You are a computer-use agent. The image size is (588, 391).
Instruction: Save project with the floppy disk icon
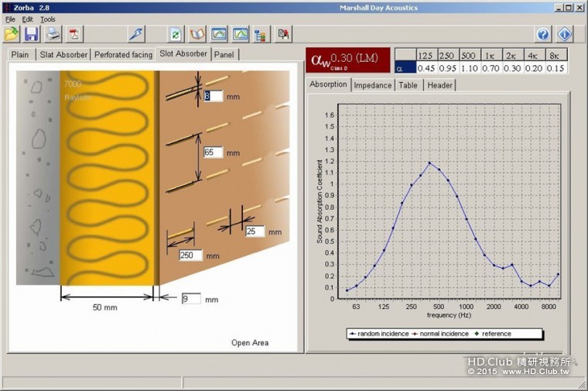(32, 34)
